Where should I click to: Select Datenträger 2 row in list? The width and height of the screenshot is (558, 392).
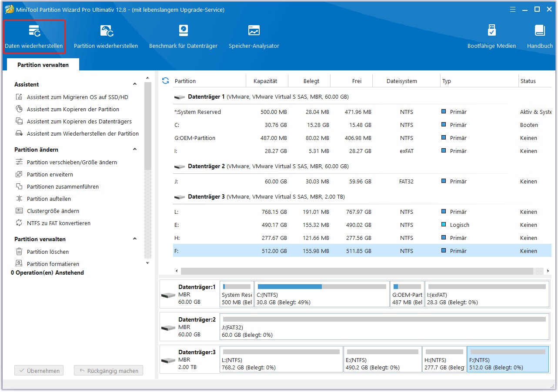362,166
